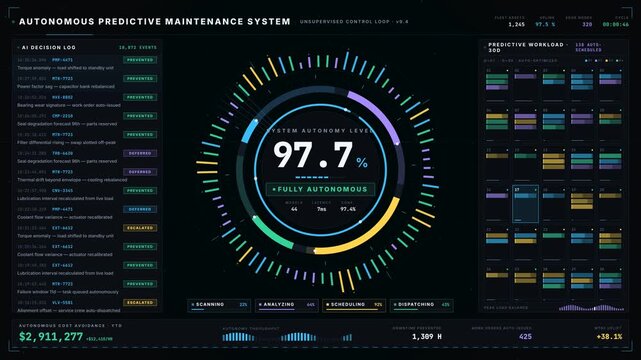Click the cycle timer 00:00:46
The height and width of the screenshot is (360, 641).
(616, 25)
